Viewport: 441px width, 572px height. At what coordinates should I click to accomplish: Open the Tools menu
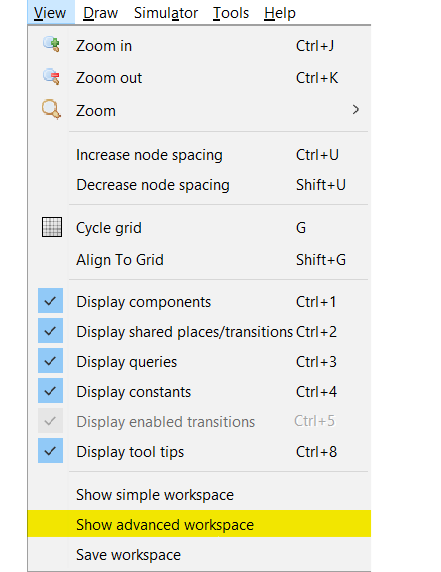[231, 13]
